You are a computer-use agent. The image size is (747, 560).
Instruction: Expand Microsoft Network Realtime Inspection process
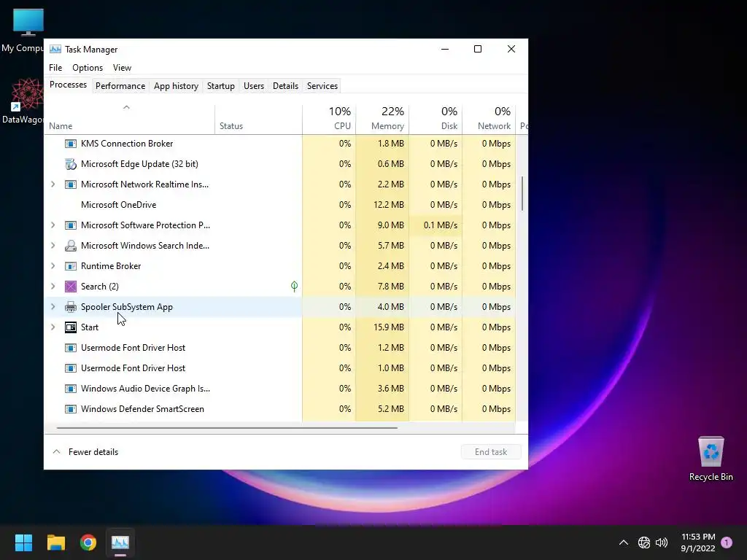(x=53, y=184)
